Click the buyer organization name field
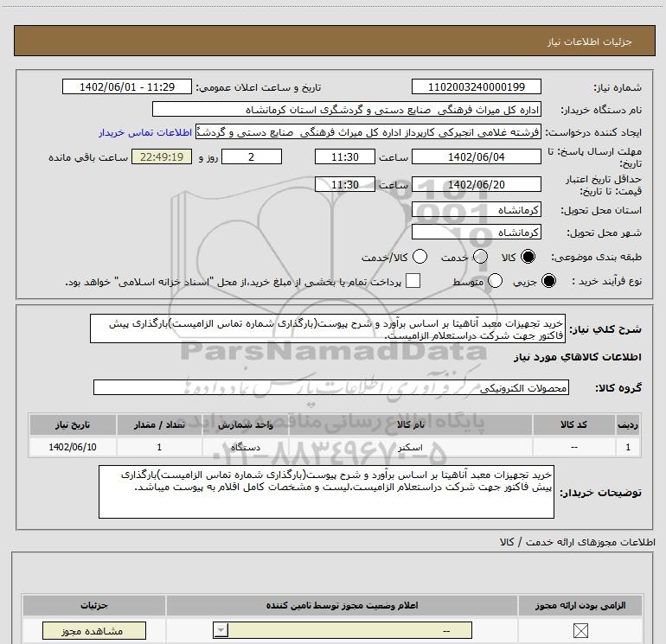Viewport: 666px width, 644px height. click(347, 110)
